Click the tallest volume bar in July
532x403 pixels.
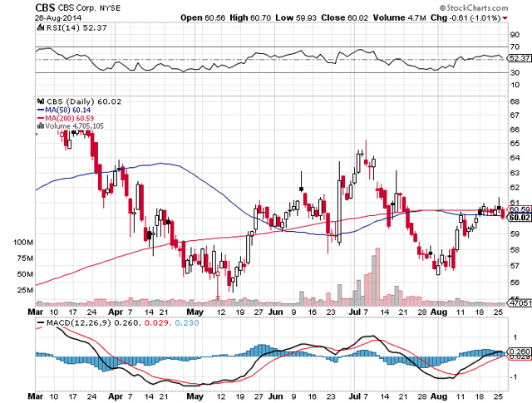(x=377, y=278)
